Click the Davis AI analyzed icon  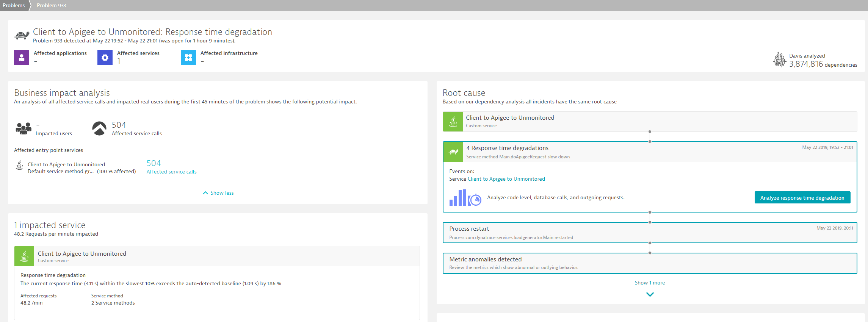(780, 59)
